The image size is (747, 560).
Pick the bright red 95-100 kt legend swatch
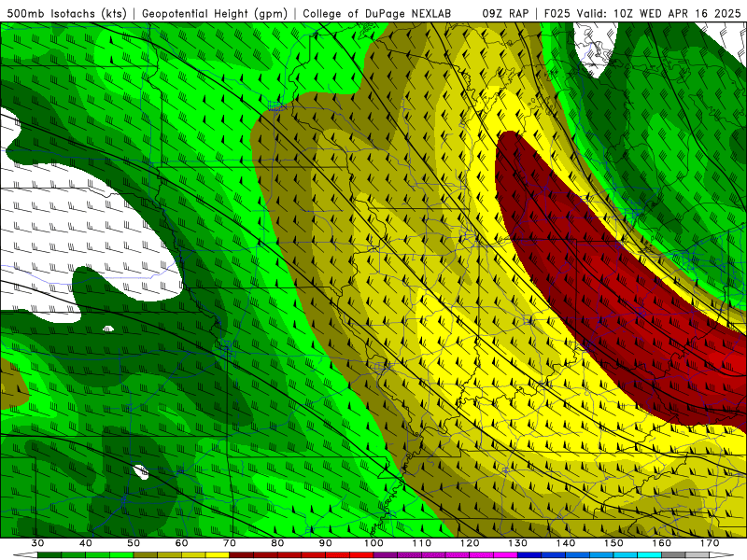coord(361,555)
